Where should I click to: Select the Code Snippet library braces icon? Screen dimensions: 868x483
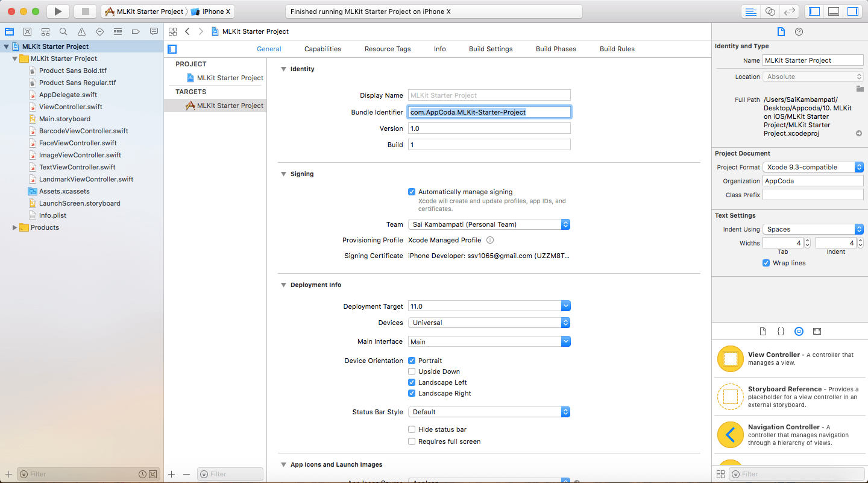781,331
